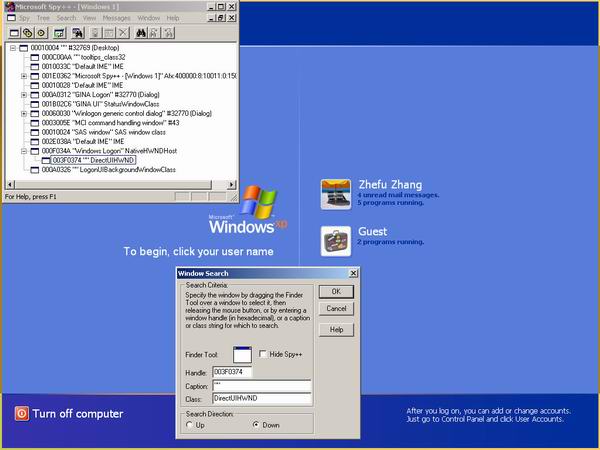Screen dimensions: 600x450
Task: Close the Window Search dialog with X
Action: point(354,273)
